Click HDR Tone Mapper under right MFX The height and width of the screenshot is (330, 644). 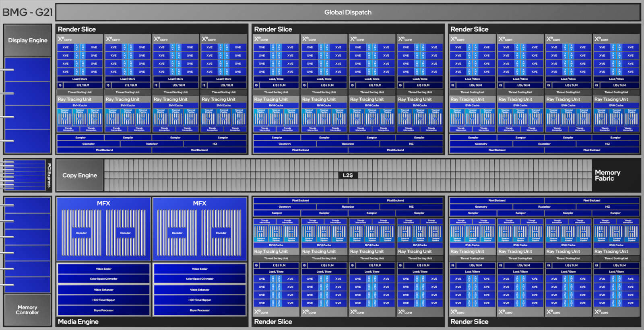(x=200, y=300)
